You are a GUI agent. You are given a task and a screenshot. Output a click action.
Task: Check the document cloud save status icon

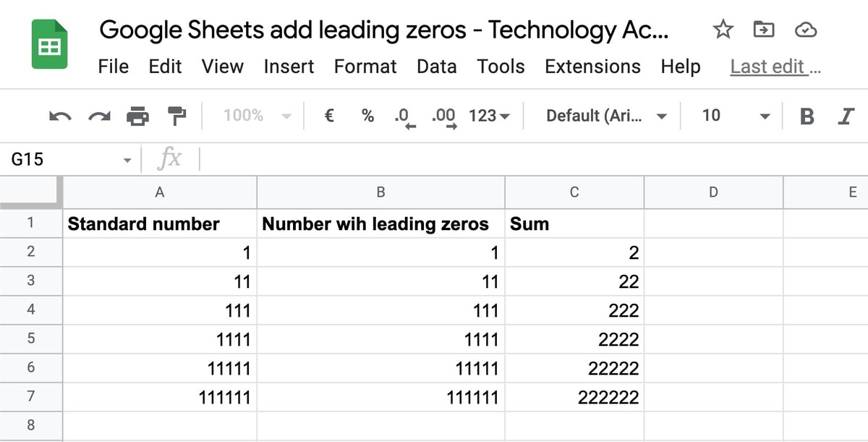tap(804, 30)
